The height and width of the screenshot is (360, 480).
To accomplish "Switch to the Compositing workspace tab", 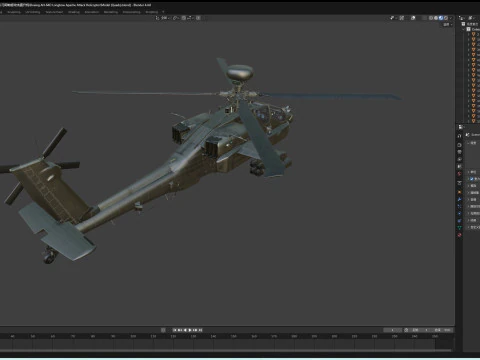I will tap(131, 12).
